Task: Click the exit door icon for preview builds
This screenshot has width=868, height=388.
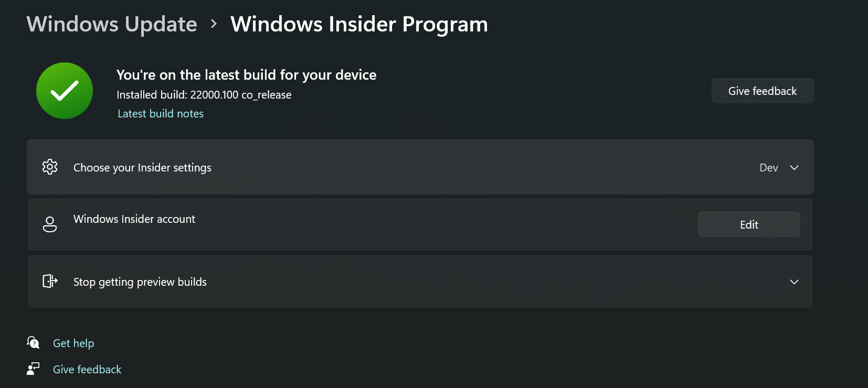Action: coord(50,281)
